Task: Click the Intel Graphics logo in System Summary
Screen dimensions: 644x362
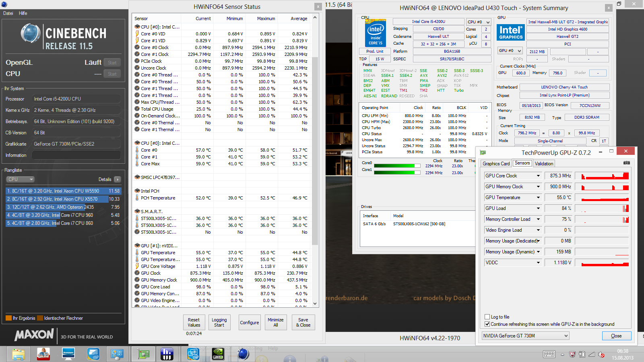Action: tap(510, 32)
